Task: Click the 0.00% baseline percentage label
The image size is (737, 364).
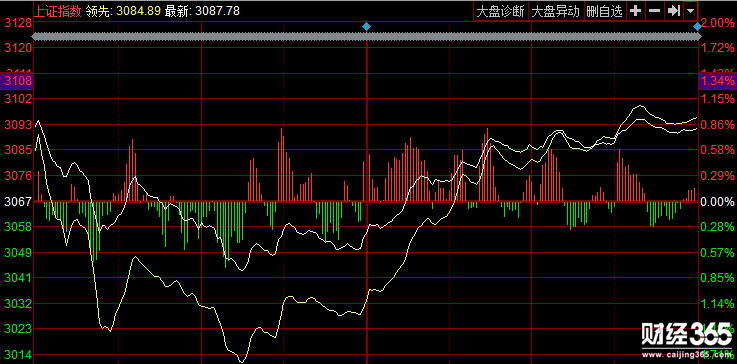Action: 717,202
